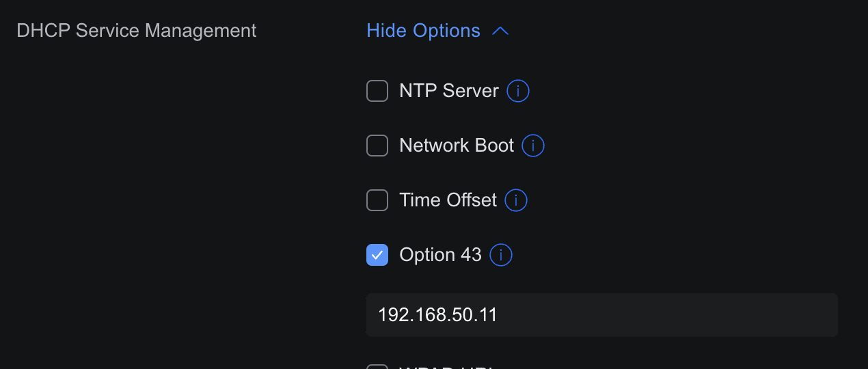This screenshot has width=868, height=369.
Task: Click the NTP Server label text
Action: point(449,91)
